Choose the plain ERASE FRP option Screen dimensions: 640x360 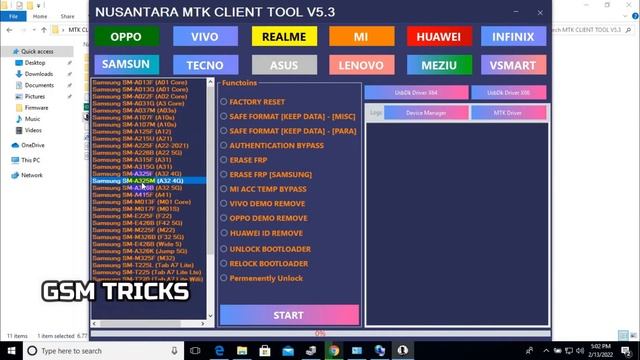coord(244,160)
